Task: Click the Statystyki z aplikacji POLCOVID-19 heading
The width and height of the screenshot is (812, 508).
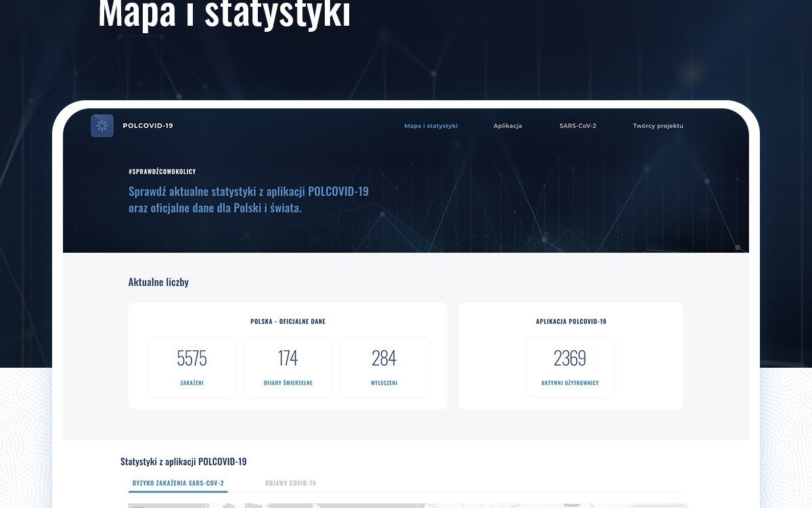Action: [183, 461]
